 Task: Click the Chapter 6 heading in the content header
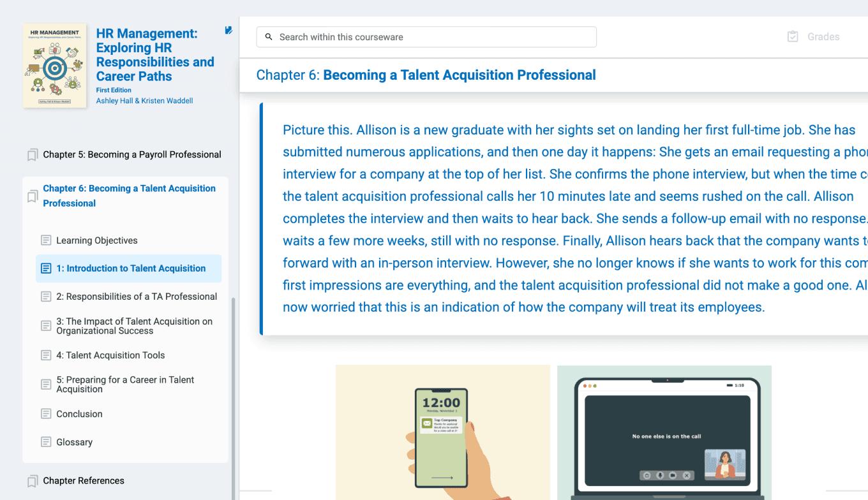(x=426, y=75)
